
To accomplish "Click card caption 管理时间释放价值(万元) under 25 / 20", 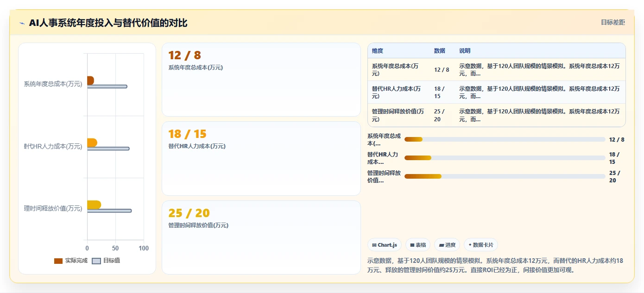I will point(198,225).
